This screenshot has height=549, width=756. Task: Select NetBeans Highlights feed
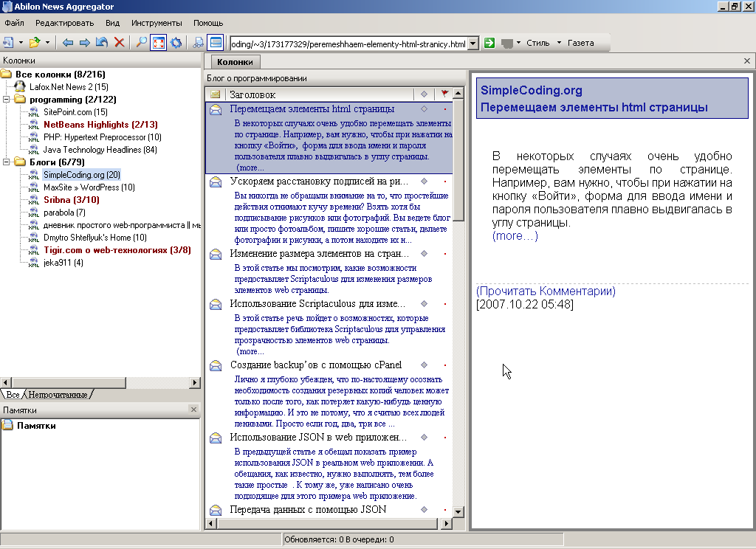(100, 125)
